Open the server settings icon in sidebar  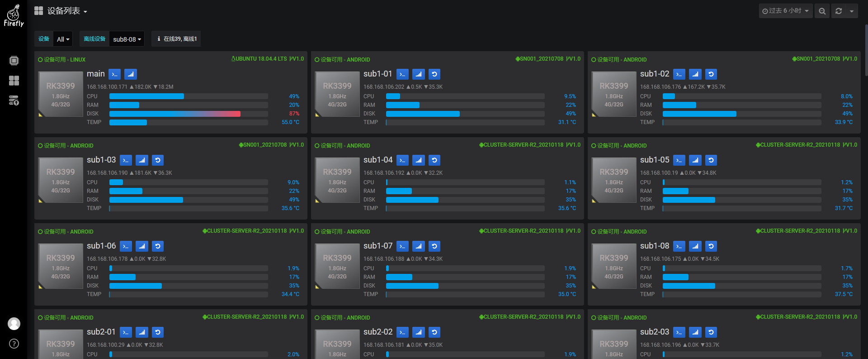coord(14,101)
